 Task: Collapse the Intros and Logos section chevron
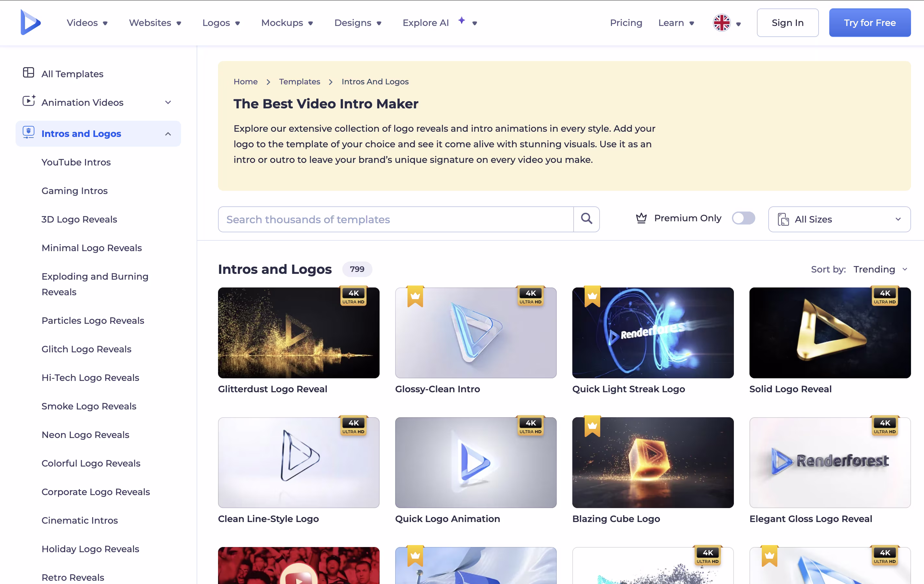click(168, 134)
